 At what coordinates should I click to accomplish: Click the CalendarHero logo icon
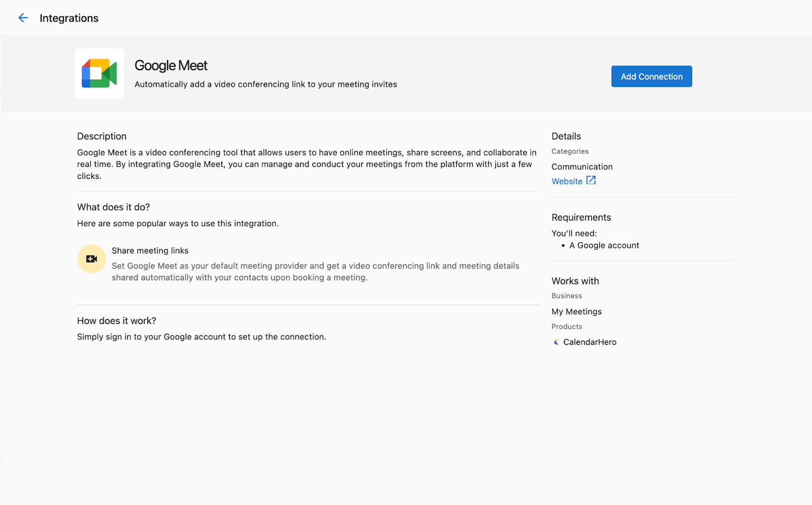pyautogui.click(x=556, y=342)
